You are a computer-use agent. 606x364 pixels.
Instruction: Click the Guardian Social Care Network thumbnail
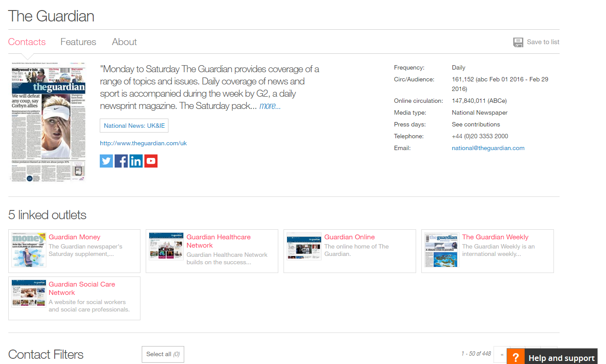click(29, 294)
